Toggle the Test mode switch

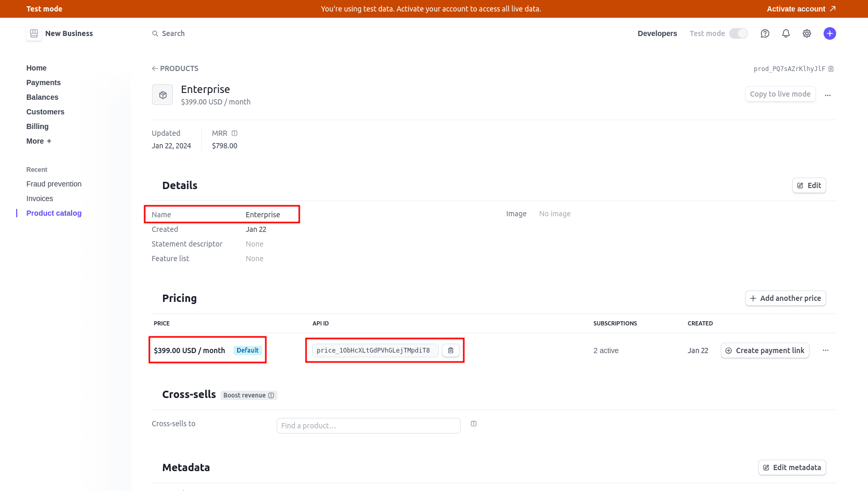[x=738, y=33]
